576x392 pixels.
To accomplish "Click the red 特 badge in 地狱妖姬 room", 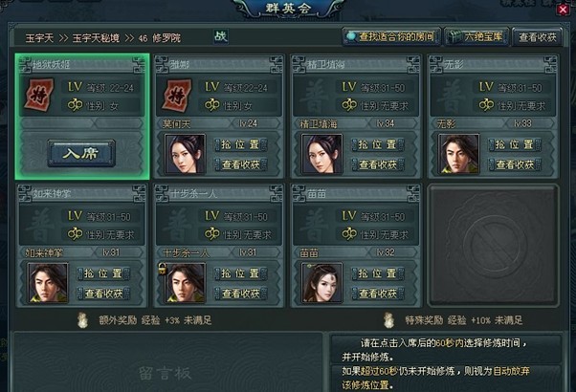I will click(39, 95).
